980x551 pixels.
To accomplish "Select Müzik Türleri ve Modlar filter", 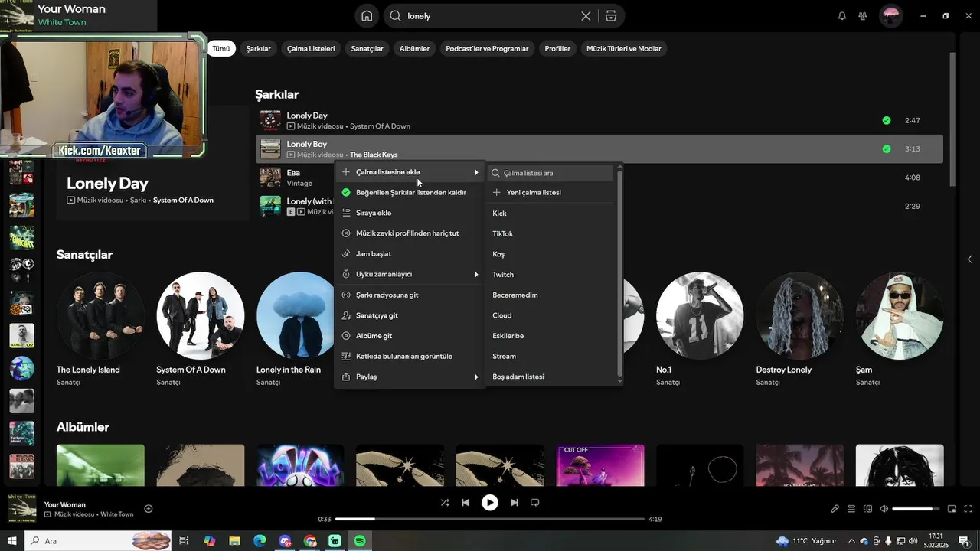I will [x=623, y=48].
